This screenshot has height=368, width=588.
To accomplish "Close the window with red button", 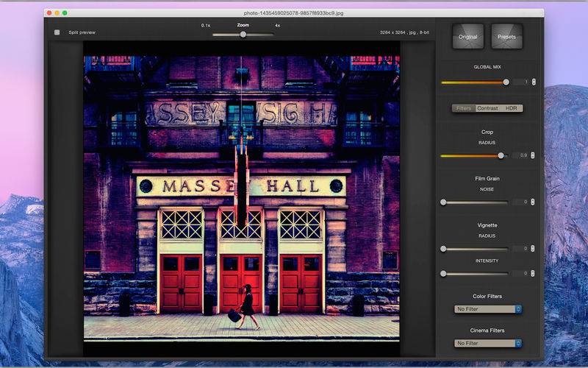I will coord(49,13).
